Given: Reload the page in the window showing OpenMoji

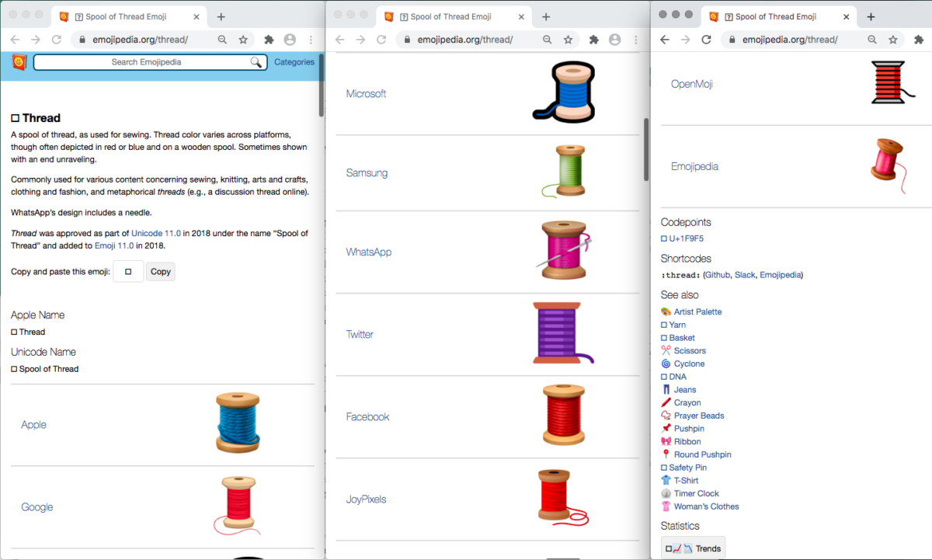Looking at the screenshot, I should (x=706, y=40).
